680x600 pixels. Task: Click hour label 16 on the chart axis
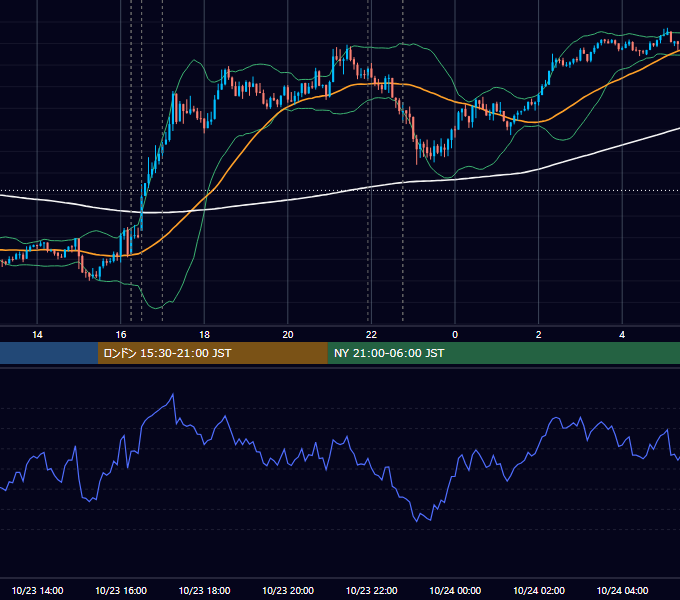(x=121, y=335)
